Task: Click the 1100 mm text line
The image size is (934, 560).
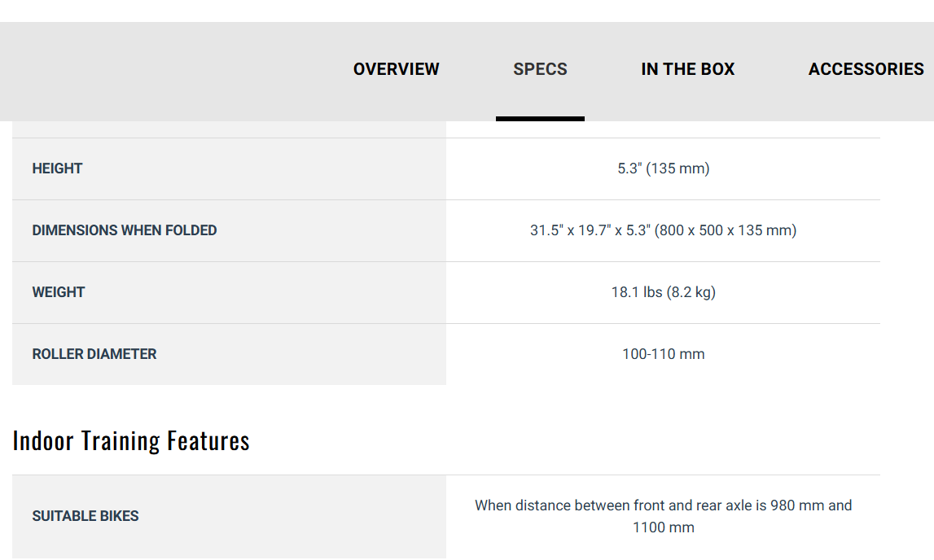Action: pyautogui.click(x=663, y=527)
